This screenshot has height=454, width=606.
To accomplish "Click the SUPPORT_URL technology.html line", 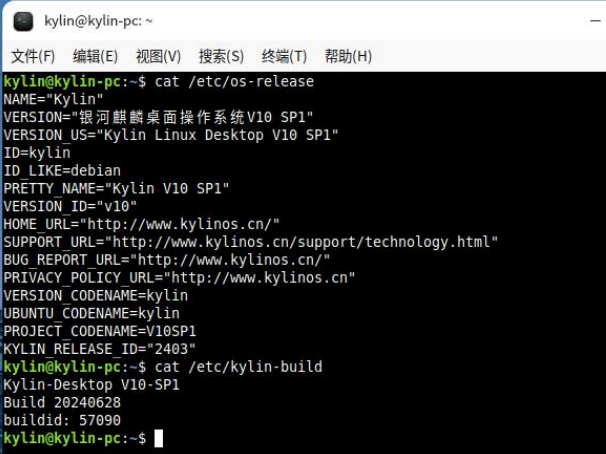I will 250,242.
